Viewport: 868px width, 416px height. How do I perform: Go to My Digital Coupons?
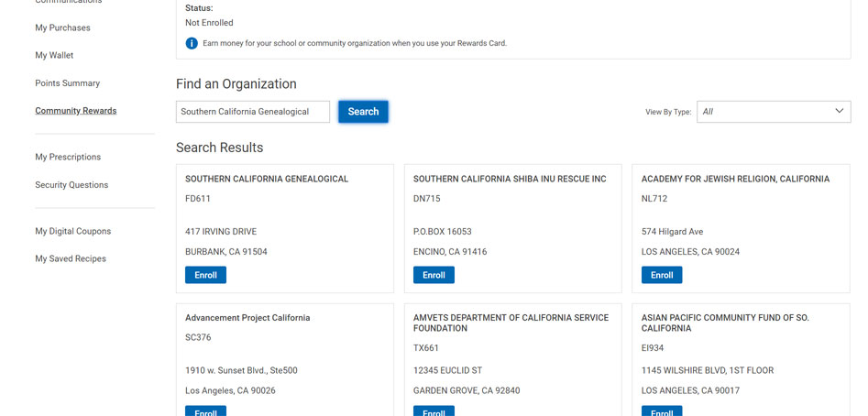click(x=73, y=231)
